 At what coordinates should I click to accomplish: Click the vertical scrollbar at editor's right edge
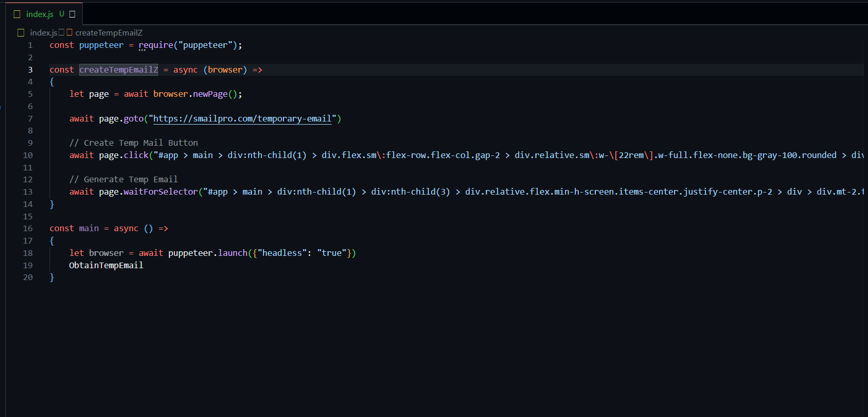865,154
